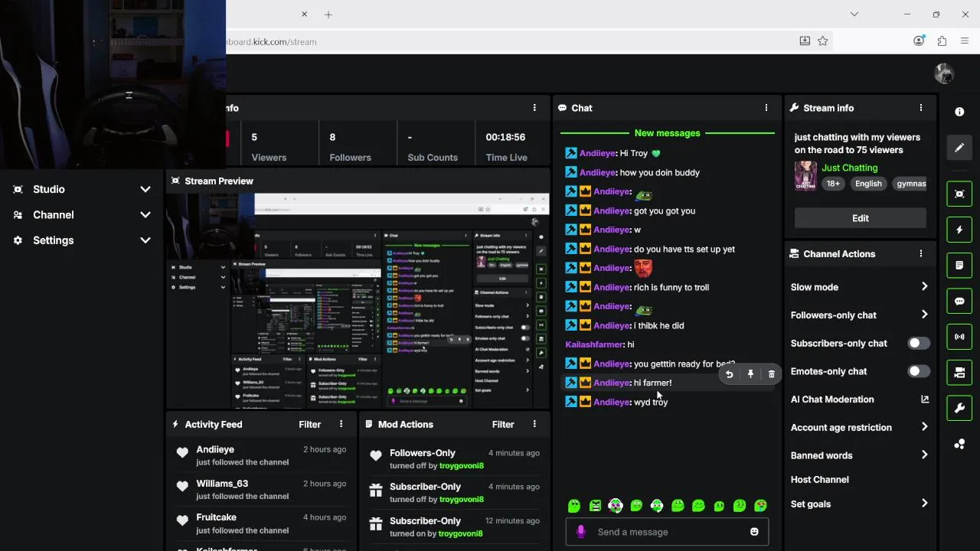Click the Stream Preview video thumbnail
Screen dimensions: 980x551
[358, 302]
